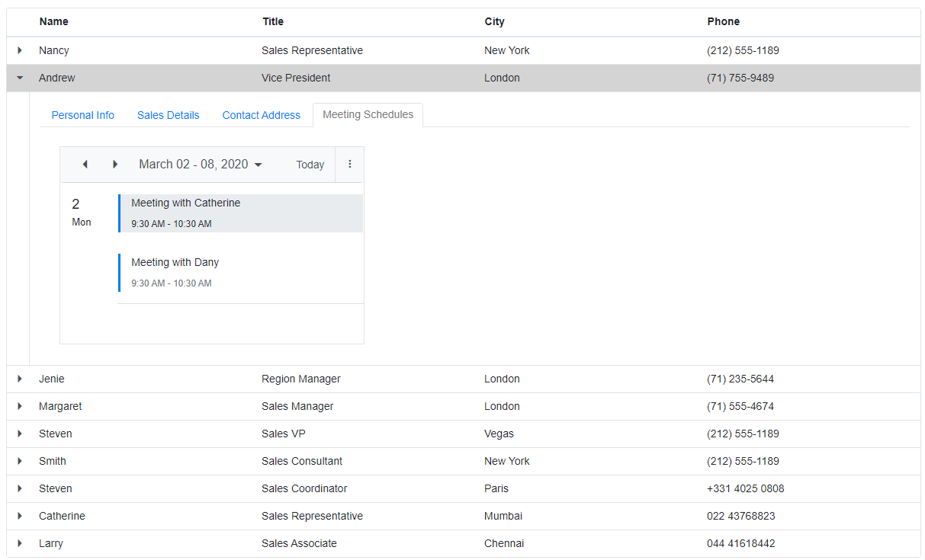Open Meeting with Catherine appointment
This screenshot has height=560, width=925.
pos(240,213)
